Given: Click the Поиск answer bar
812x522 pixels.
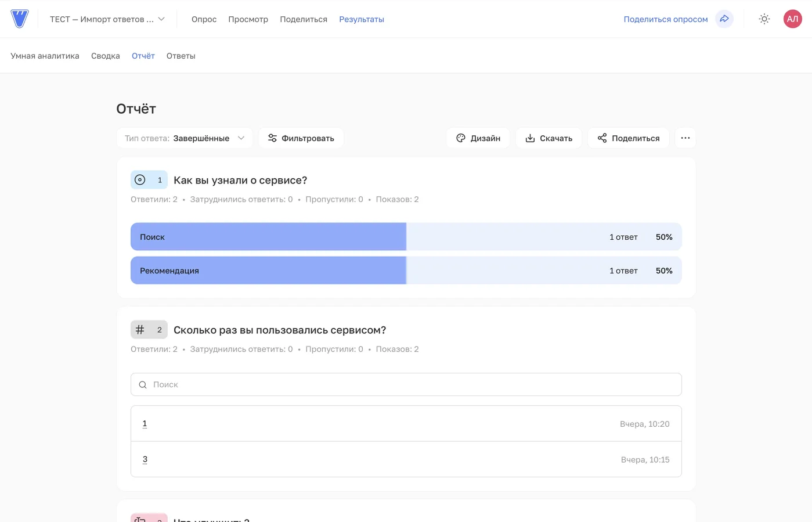Looking at the screenshot, I should 406,237.
